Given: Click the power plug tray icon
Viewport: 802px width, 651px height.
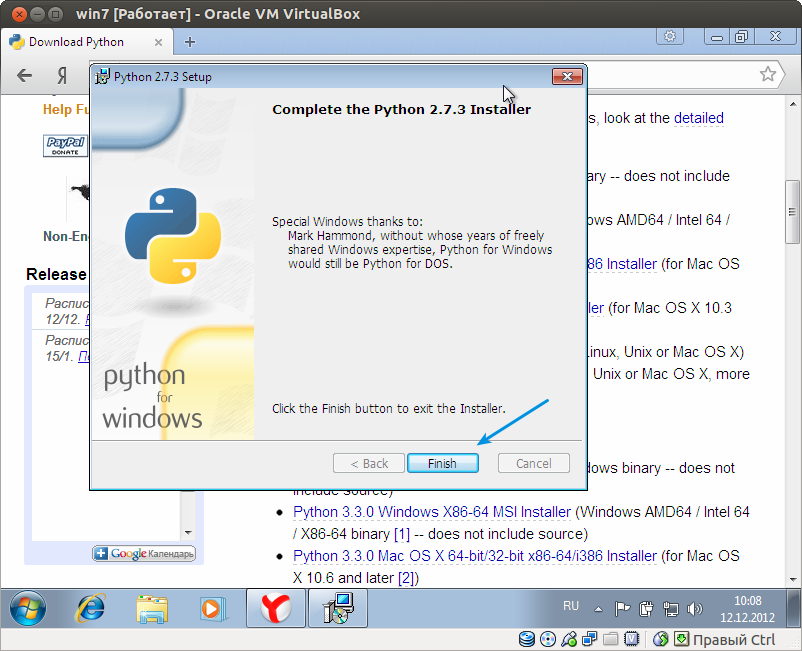Looking at the screenshot, I should [x=647, y=609].
